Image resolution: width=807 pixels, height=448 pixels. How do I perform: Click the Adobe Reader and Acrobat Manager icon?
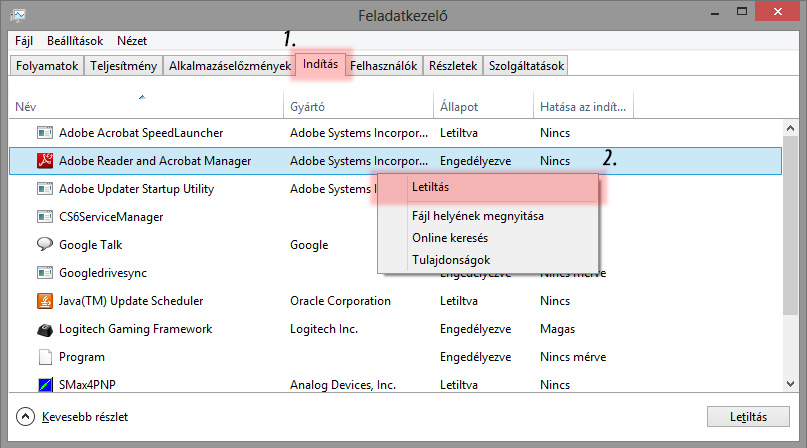pos(44,160)
